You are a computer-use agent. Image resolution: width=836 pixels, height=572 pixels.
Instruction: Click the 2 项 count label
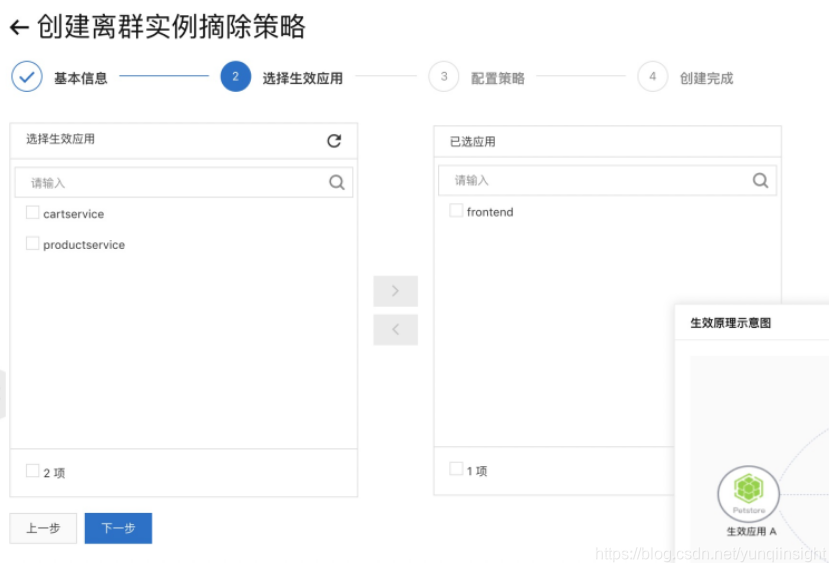coord(54,473)
